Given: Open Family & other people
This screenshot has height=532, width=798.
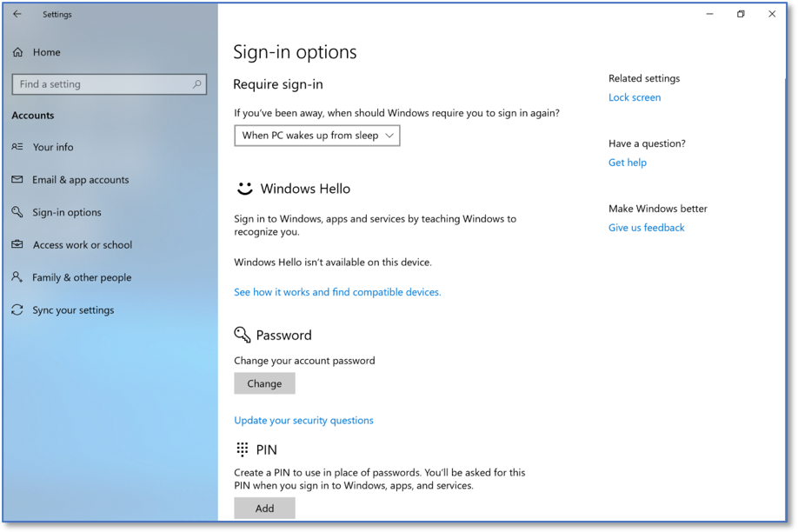Looking at the screenshot, I should [82, 277].
